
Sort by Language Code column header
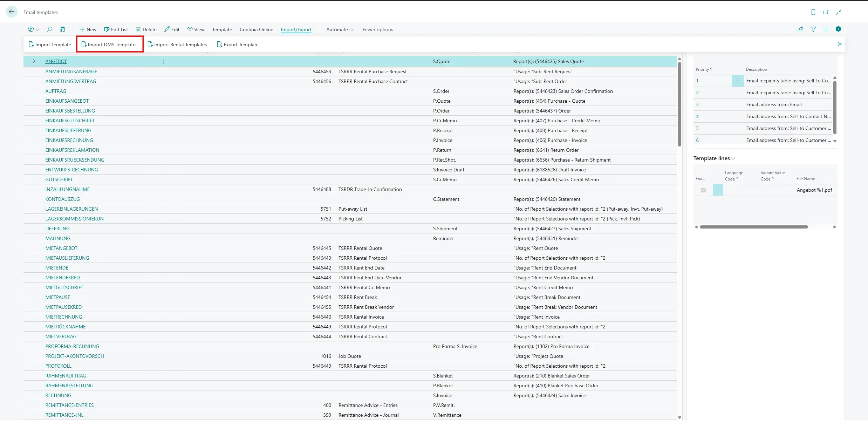tap(734, 176)
